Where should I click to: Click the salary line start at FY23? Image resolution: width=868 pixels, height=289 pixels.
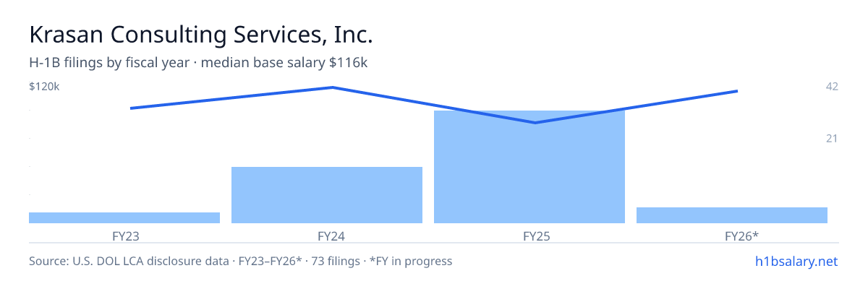coord(131,108)
